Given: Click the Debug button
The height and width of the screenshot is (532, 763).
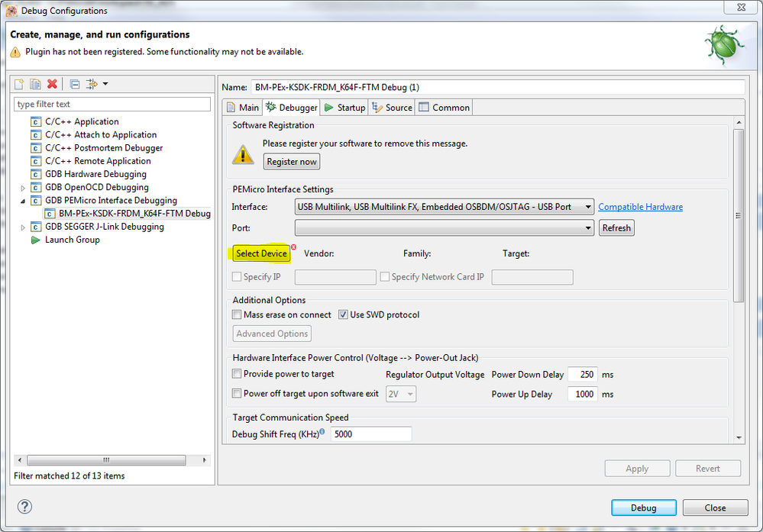Looking at the screenshot, I should pos(644,508).
